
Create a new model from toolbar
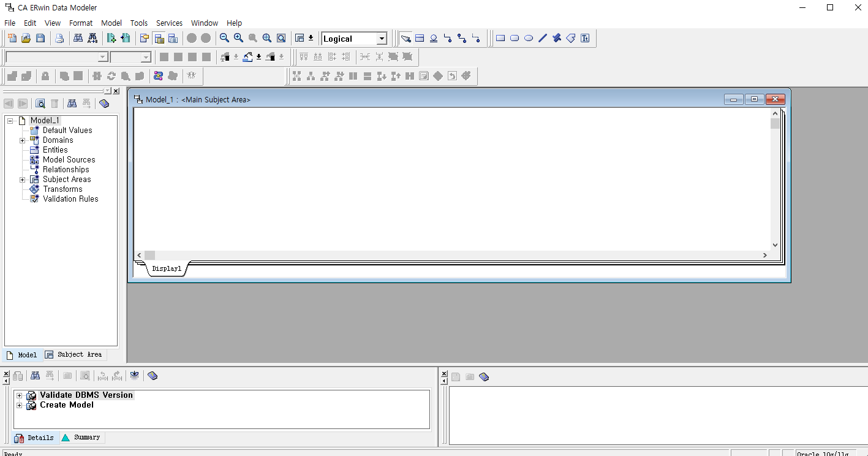tap(12, 39)
